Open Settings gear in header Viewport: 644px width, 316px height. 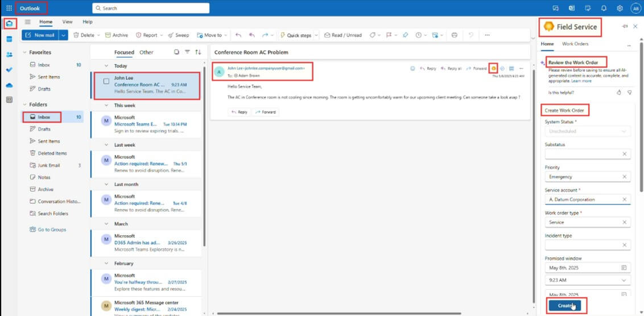coord(620,8)
